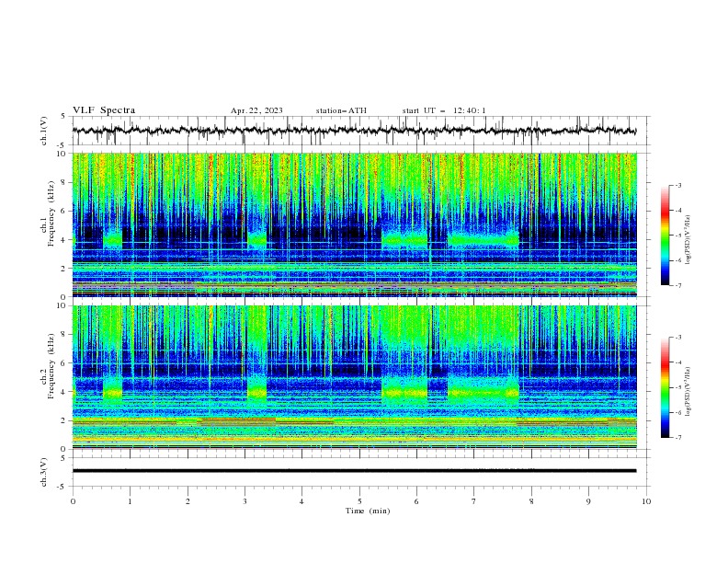The height and width of the screenshot is (563, 728).
Task: Click the 'ch.1(V)' axis label at the top
Action: click(44, 131)
